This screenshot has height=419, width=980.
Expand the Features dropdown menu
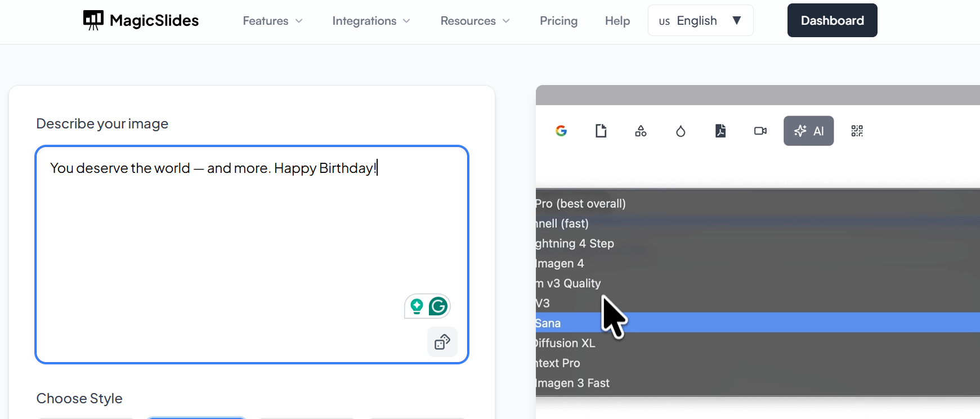[273, 21]
